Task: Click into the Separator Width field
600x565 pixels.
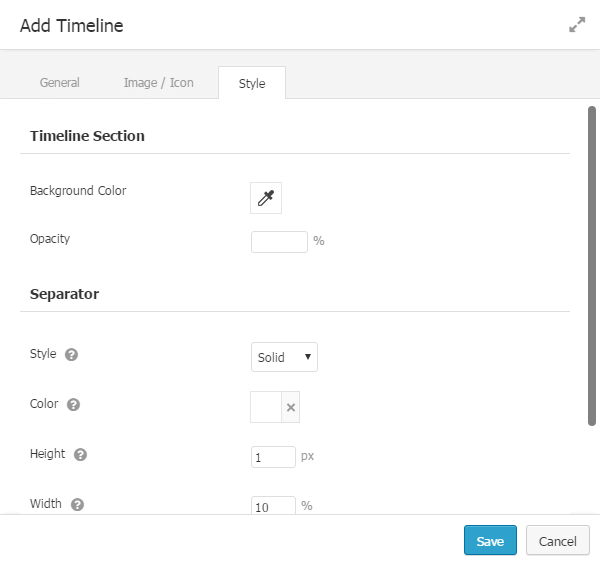Action: [x=273, y=506]
